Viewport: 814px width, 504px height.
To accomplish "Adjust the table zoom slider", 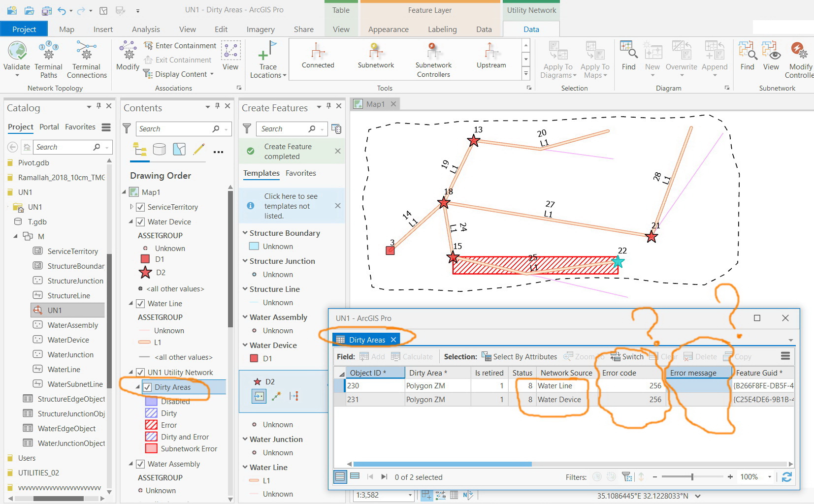I will pos(692,477).
